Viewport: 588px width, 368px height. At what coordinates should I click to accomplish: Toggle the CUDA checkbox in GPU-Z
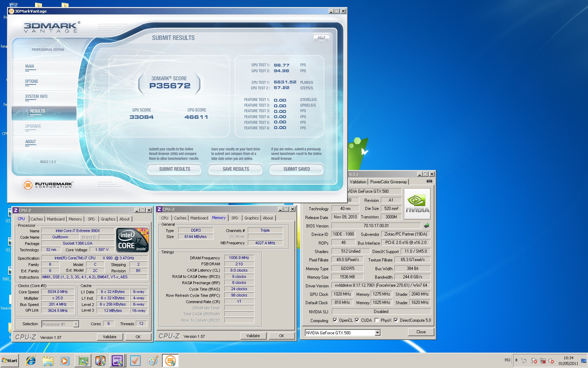click(x=357, y=320)
